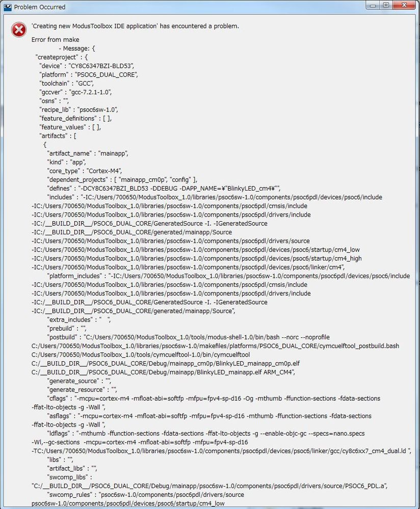Click the 'Problem Occurred' window title text
Image resolution: width=420 pixels, height=509 pixels.
click(40, 7)
